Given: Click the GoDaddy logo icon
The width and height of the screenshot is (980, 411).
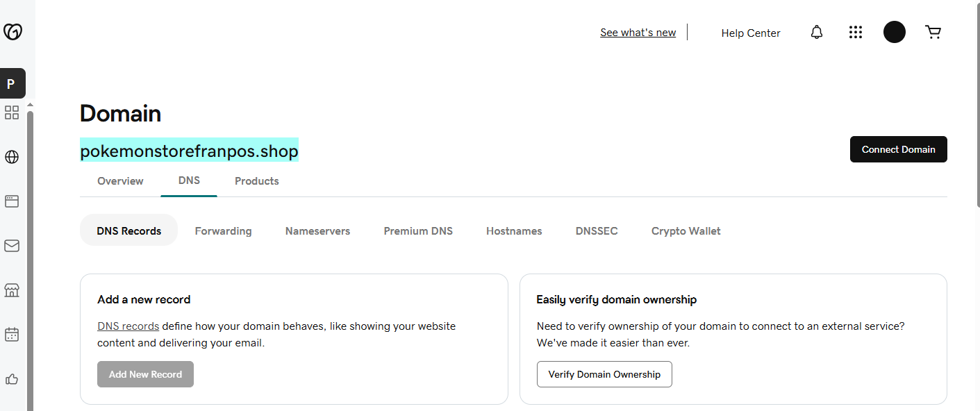Looking at the screenshot, I should [x=13, y=32].
